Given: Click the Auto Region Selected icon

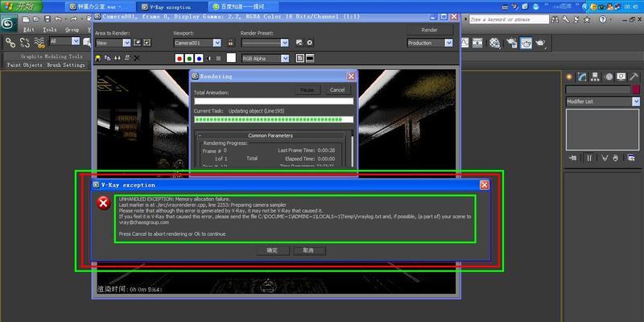Looking at the screenshot, I should [147, 43].
